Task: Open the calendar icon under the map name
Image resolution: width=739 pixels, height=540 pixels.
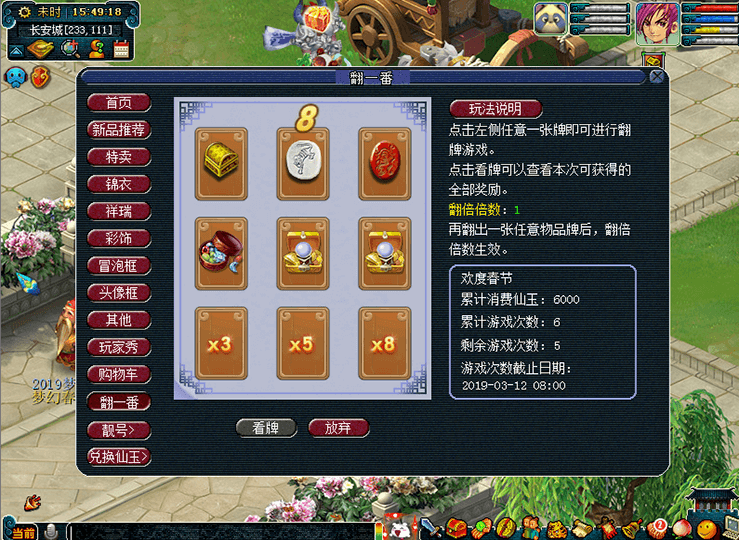Action: [121, 49]
